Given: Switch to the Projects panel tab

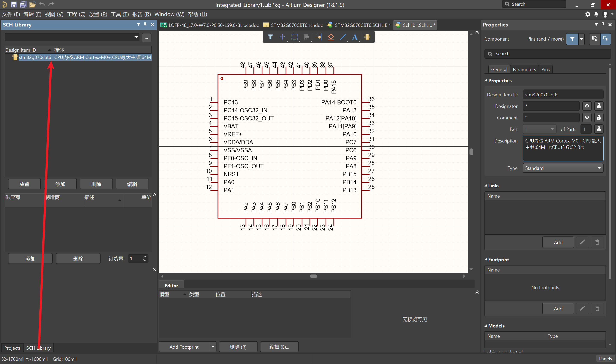Looking at the screenshot, I should click(12, 348).
